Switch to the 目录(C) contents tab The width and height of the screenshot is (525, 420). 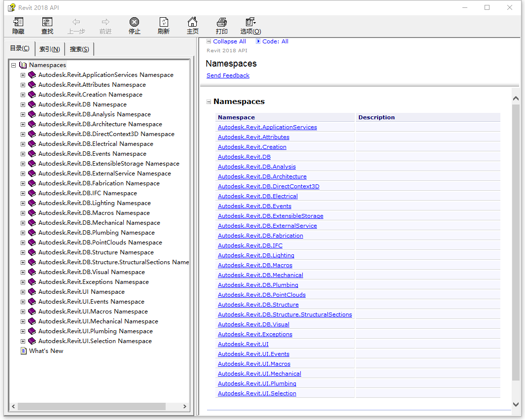(x=20, y=48)
